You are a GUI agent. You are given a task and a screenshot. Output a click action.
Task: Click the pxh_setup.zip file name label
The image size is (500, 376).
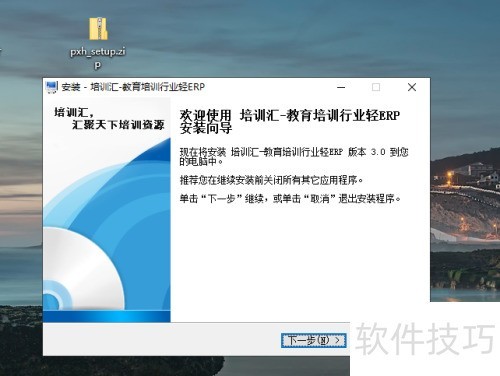pyautogui.click(x=98, y=58)
